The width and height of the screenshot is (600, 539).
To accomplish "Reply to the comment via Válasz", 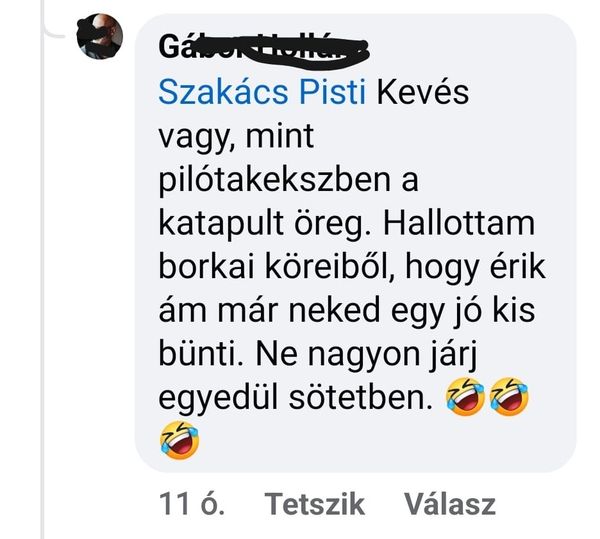I will (450, 504).
